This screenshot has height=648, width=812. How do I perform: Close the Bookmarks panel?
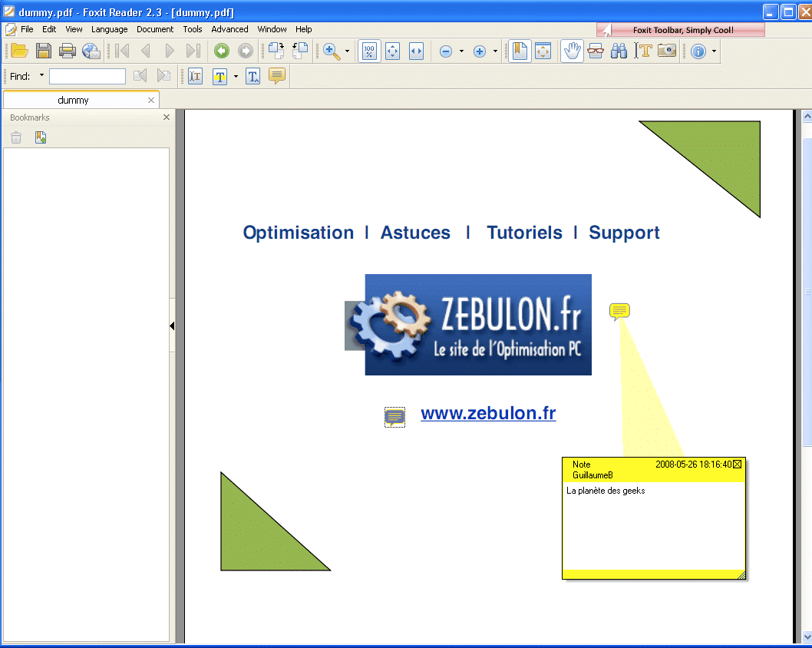click(x=167, y=117)
